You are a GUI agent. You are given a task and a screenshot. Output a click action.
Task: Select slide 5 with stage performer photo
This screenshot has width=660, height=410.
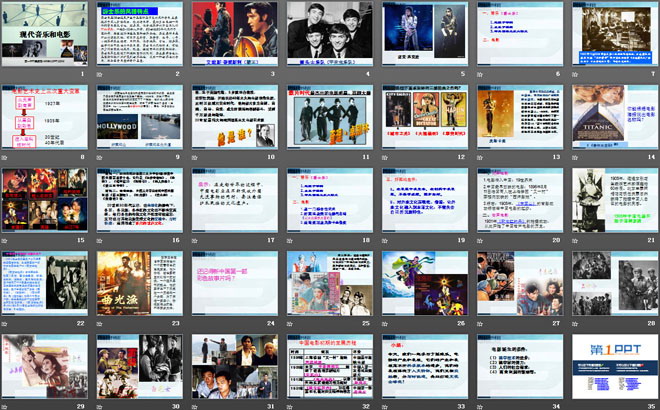tap(424, 35)
